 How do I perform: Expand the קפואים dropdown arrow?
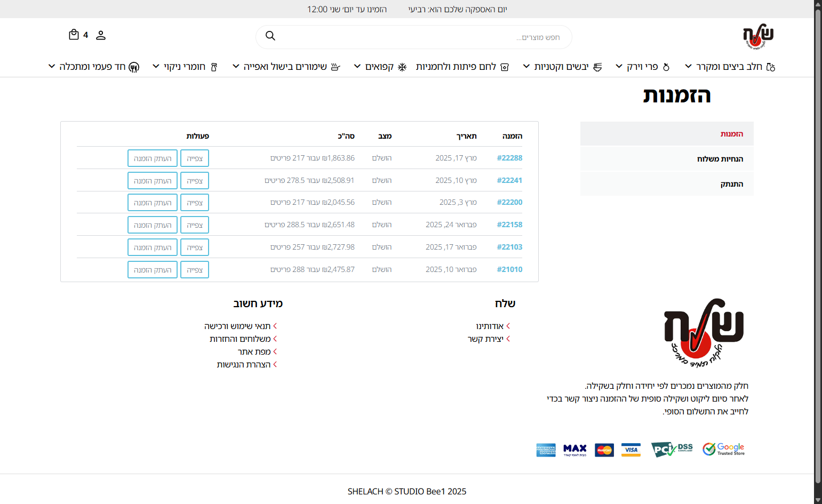tap(357, 66)
